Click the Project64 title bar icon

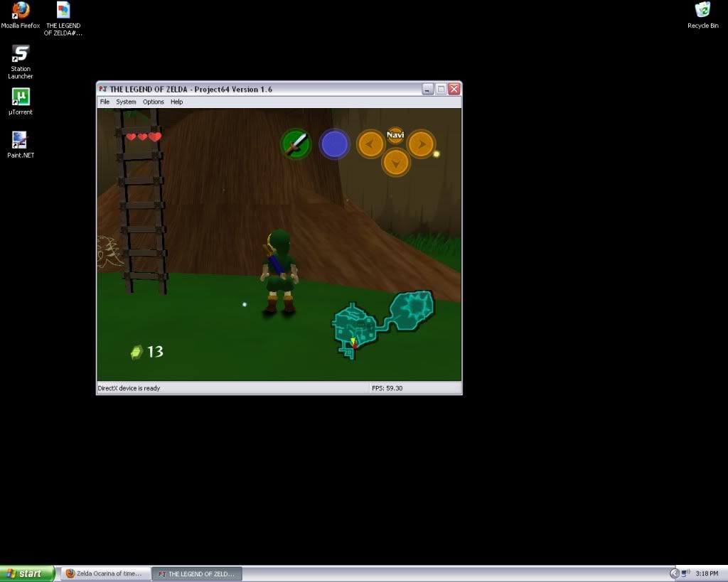103,89
